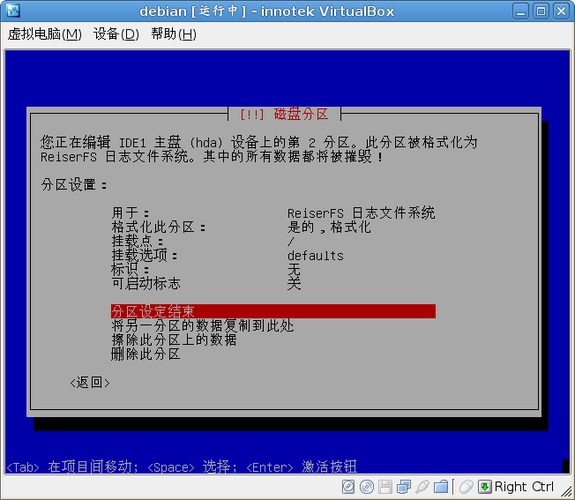Click the window resize grip corner
Viewport: 575px width, 500px height.
point(567,492)
